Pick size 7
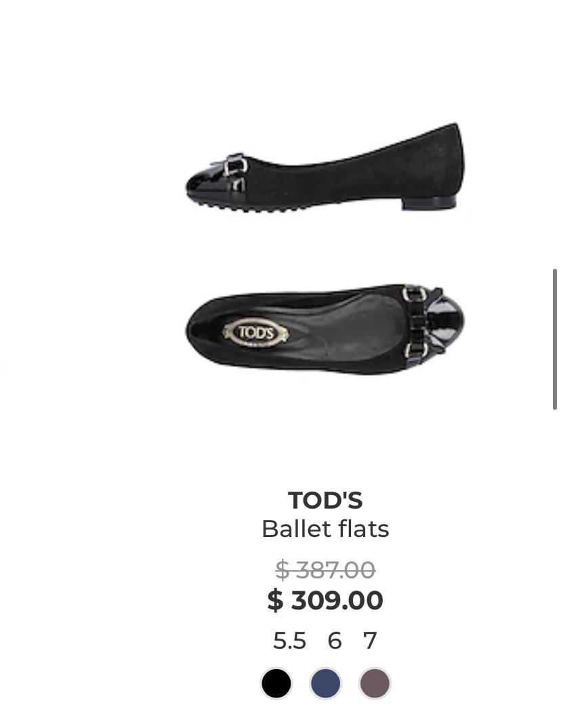561x728 pixels. click(369, 641)
